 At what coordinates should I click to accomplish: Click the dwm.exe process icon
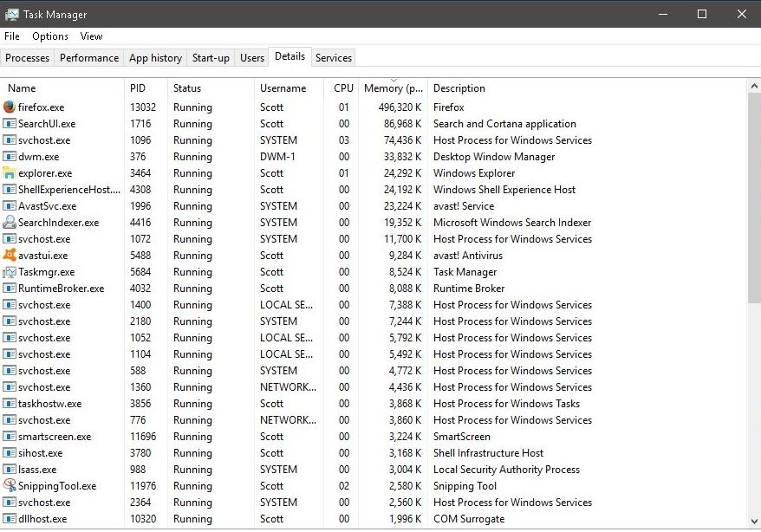click(x=10, y=156)
